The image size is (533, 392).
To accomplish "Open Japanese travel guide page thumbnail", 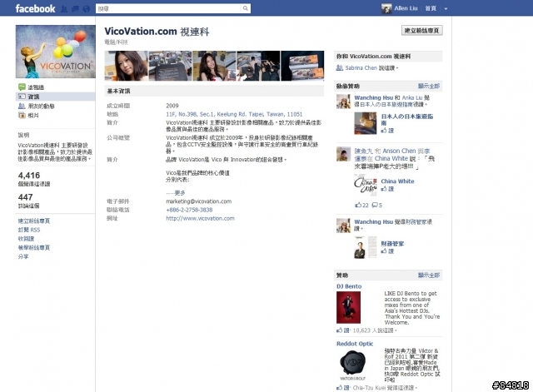I will [x=365, y=123].
